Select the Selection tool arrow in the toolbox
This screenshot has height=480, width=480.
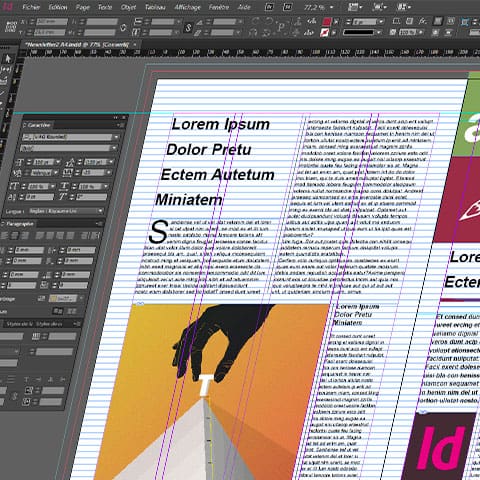pyautogui.click(x=8, y=59)
